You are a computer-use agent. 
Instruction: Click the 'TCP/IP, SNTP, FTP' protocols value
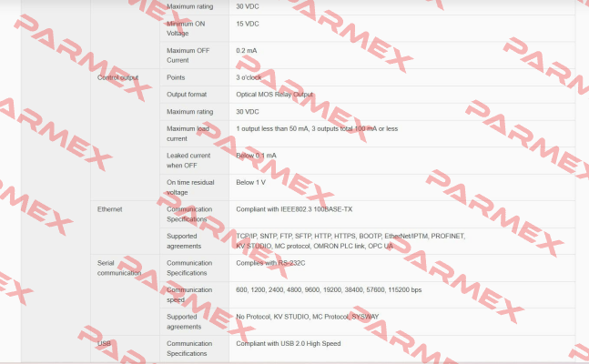click(350, 241)
